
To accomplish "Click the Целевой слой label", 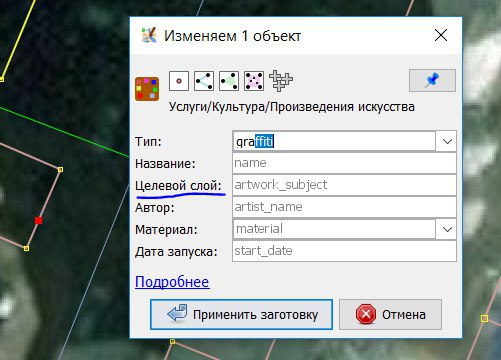I will [x=178, y=185].
